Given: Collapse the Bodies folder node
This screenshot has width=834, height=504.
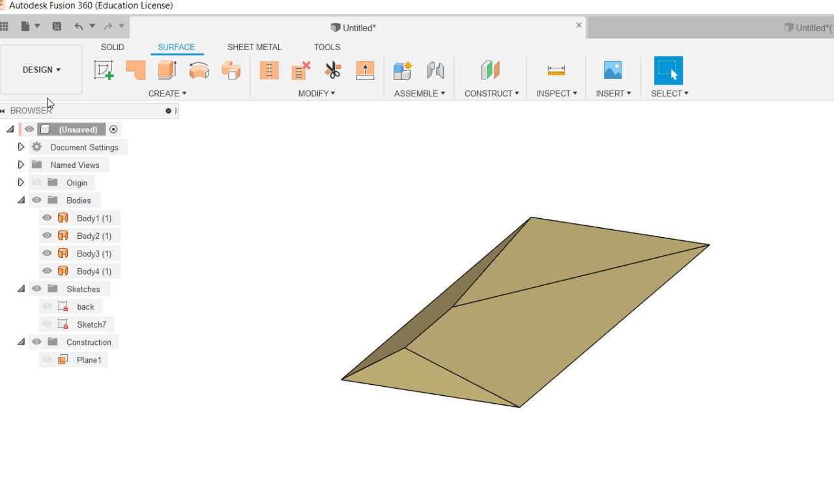Looking at the screenshot, I should click(21, 201).
